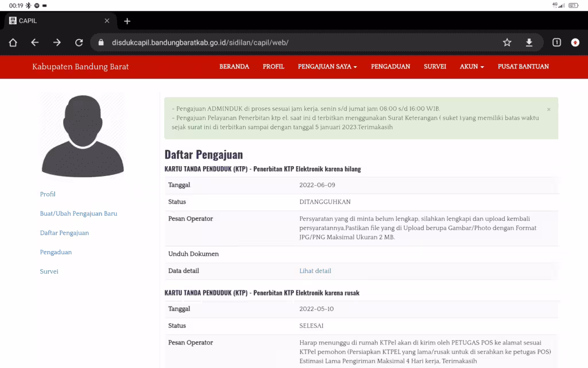
Task: Reload the page with refresh icon
Action: pos(79,43)
